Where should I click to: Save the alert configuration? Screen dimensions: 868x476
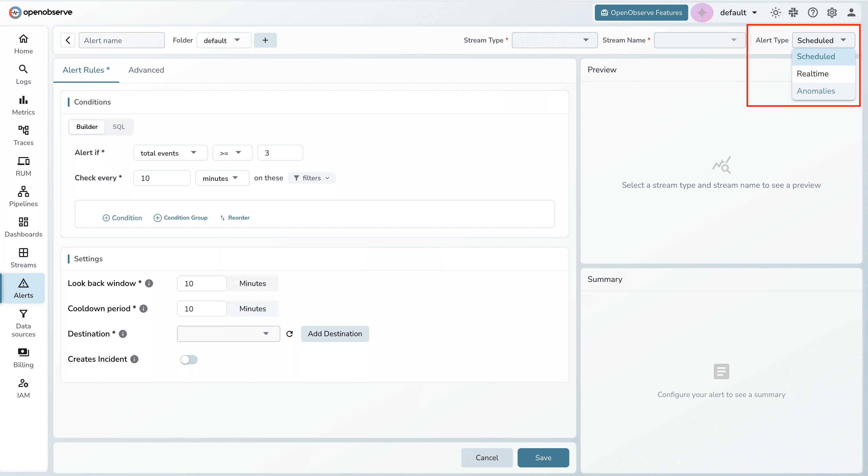(x=543, y=457)
